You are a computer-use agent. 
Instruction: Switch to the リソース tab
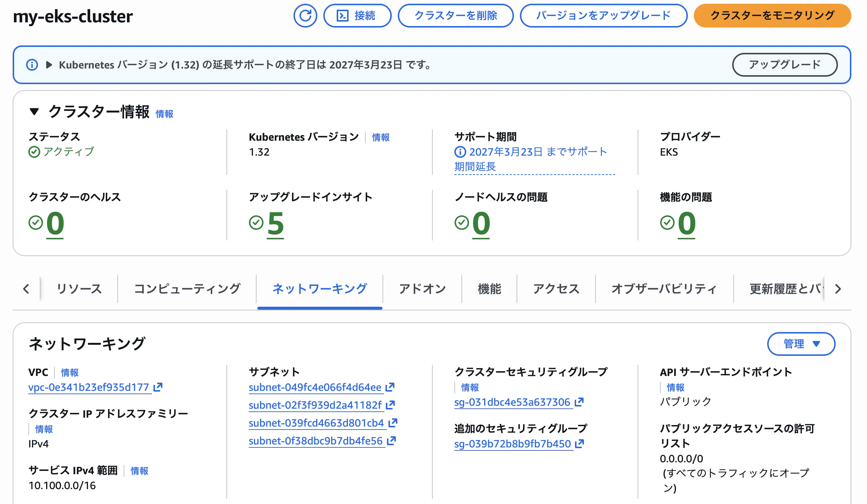pos(79,289)
